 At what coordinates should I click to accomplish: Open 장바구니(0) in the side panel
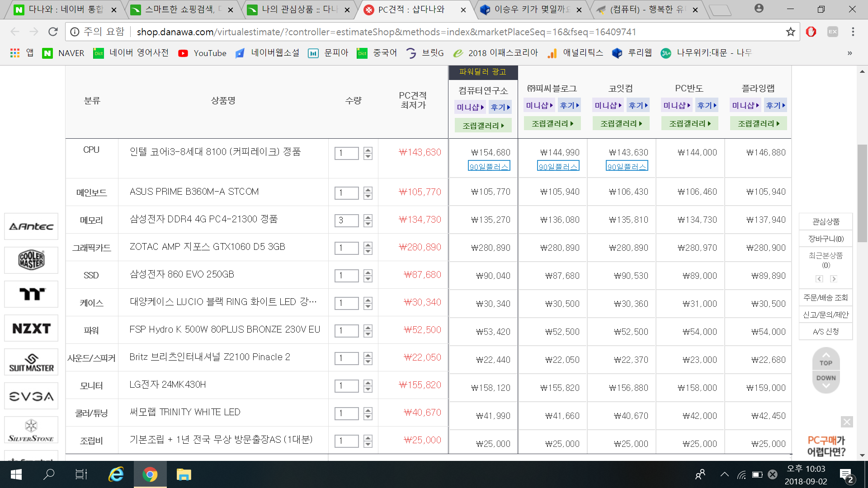[x=826, y=239]
